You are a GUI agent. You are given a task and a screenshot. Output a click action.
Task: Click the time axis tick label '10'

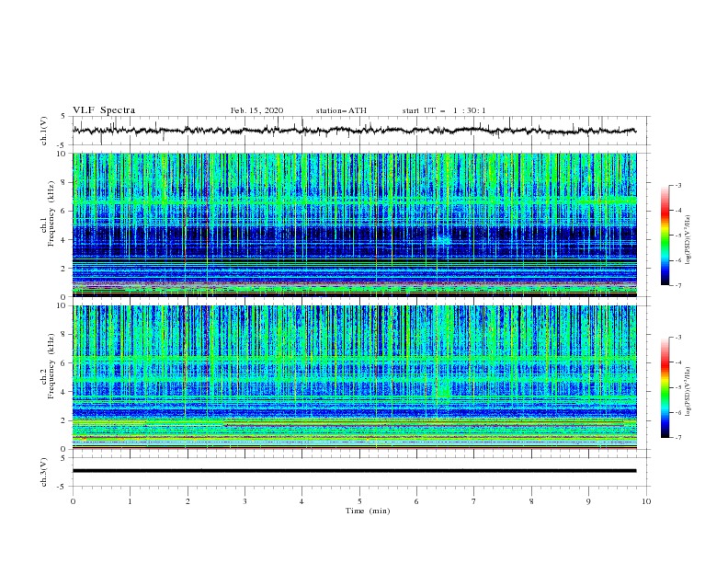[646, 501]
